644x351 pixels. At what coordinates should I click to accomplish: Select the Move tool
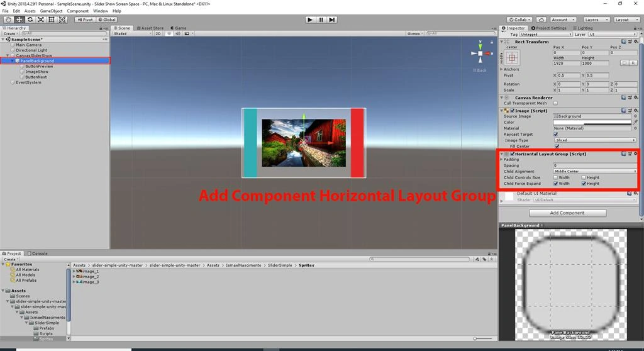(x=19, y=19)
